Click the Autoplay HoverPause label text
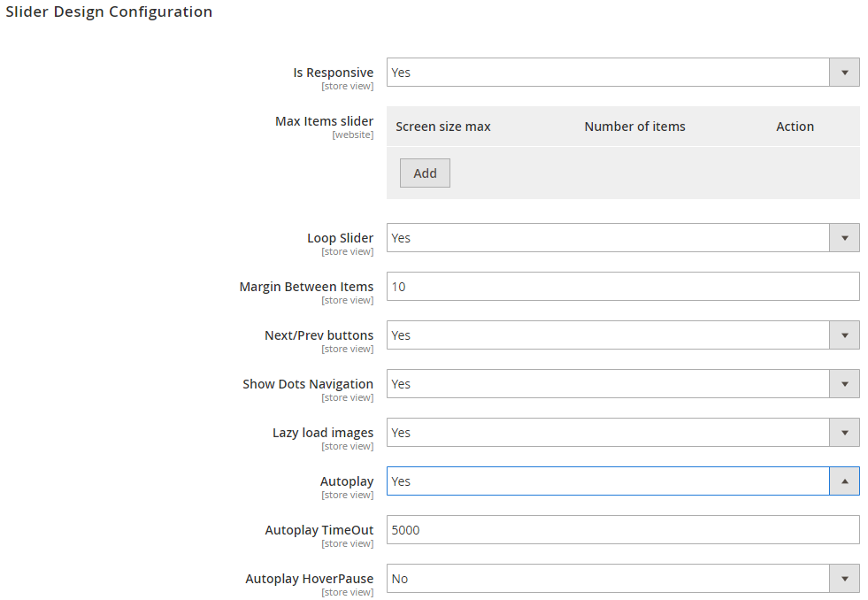Image resolution: width=868 pixels, height=600 pixels. pos(309,579)
